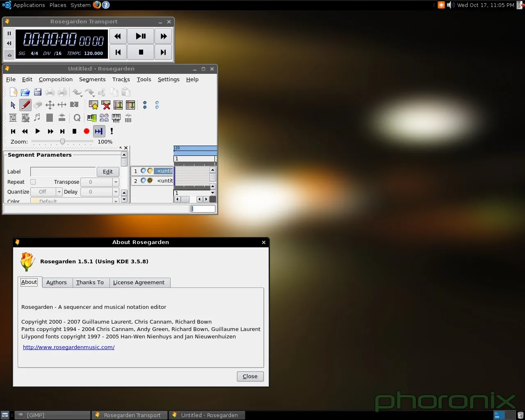
Task: Toggle pause-style button in Transport window
Action: click(x=9, y=33)
